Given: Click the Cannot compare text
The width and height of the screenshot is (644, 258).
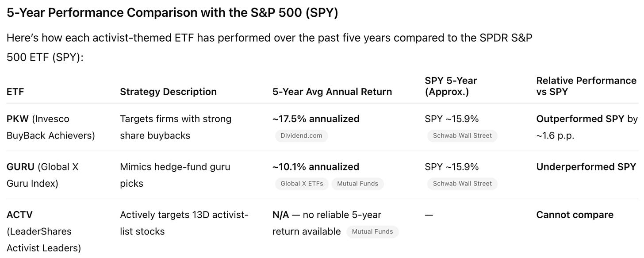Looking at the screenshot, I should tap(575, 215).
